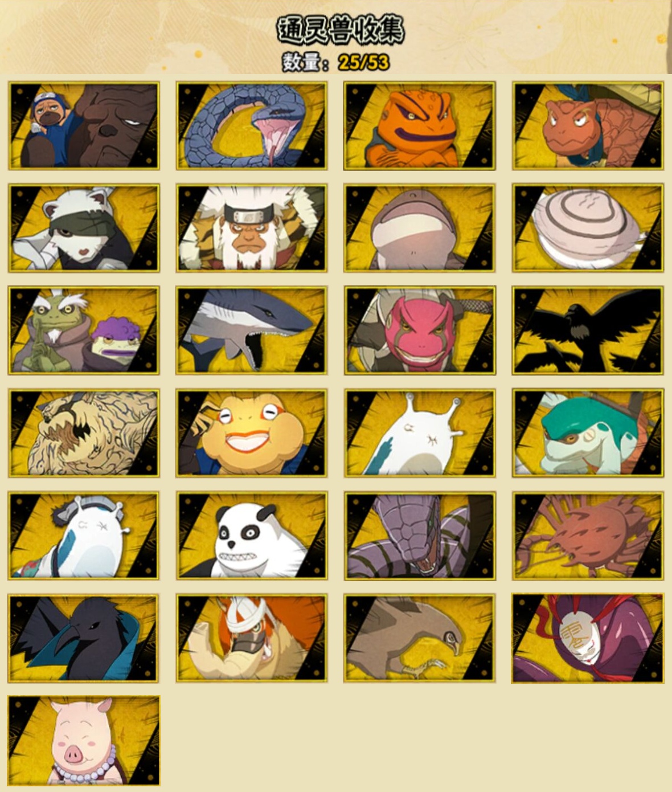The image size is (672, 792).
Task: Select the blue snake summon card
Action: (252, 126)
